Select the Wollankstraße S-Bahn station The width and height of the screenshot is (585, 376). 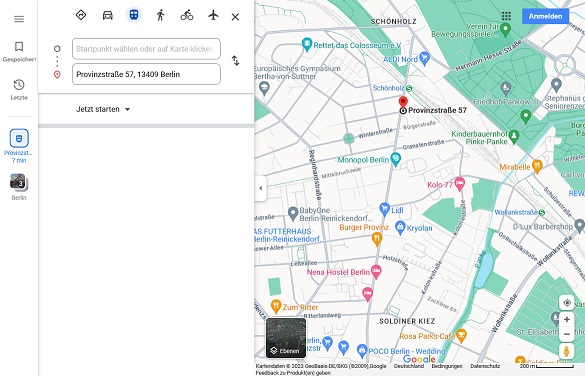[x=542, y=213]
